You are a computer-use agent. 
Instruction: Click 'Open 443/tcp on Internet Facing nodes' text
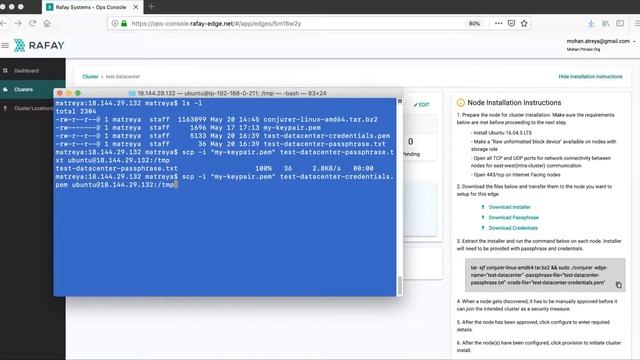pyautogui.click(x=517, y=175)
